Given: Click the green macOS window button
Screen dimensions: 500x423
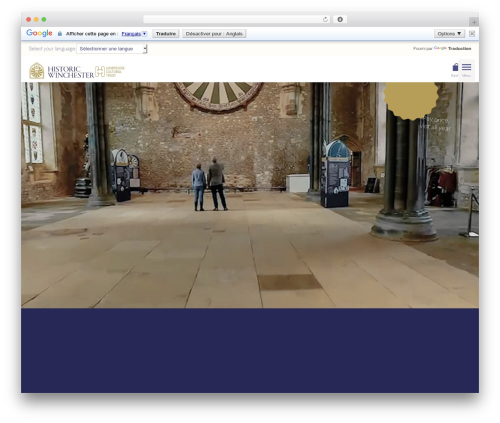Looking at the screenshot, I should [x=44, y=19].
